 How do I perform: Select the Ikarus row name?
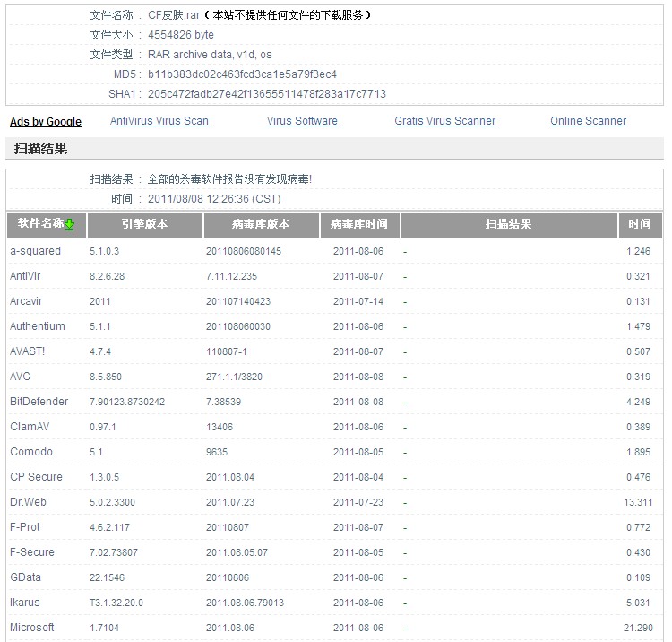click(24, 603)
